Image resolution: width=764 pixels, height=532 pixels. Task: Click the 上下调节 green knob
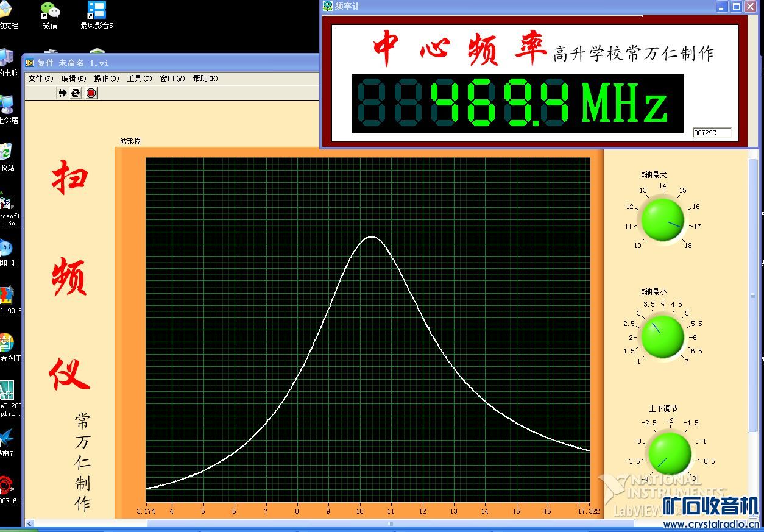[x=670, y=453]
